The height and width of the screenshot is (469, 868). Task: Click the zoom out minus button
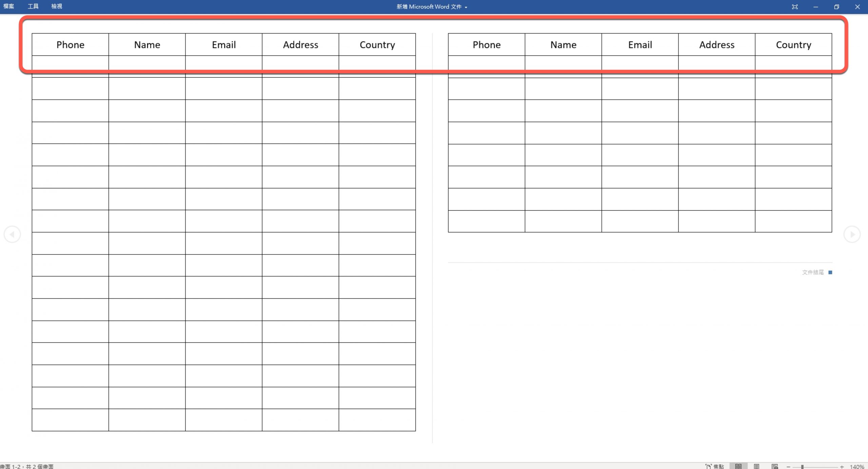click(x=789, y=467)
